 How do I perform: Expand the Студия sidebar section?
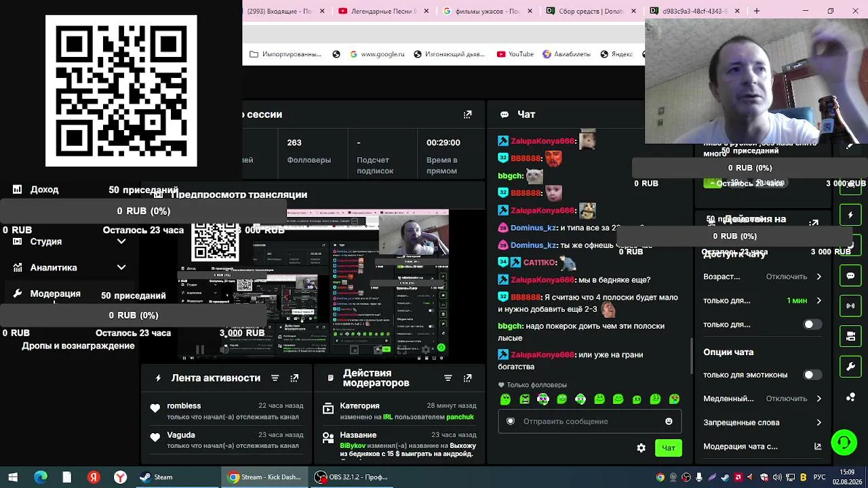pos(121,241)
